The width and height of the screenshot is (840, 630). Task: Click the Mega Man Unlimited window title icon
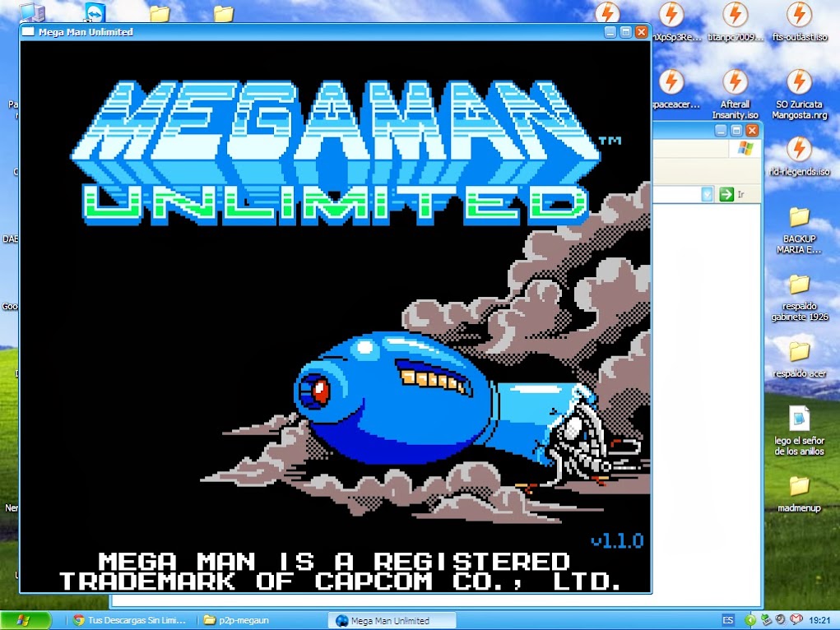28,32
